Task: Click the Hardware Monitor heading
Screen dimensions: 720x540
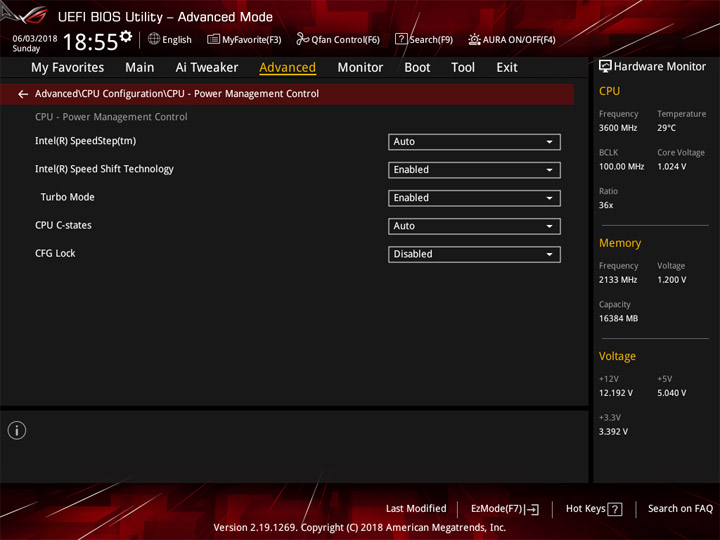Action: point(660,67)
